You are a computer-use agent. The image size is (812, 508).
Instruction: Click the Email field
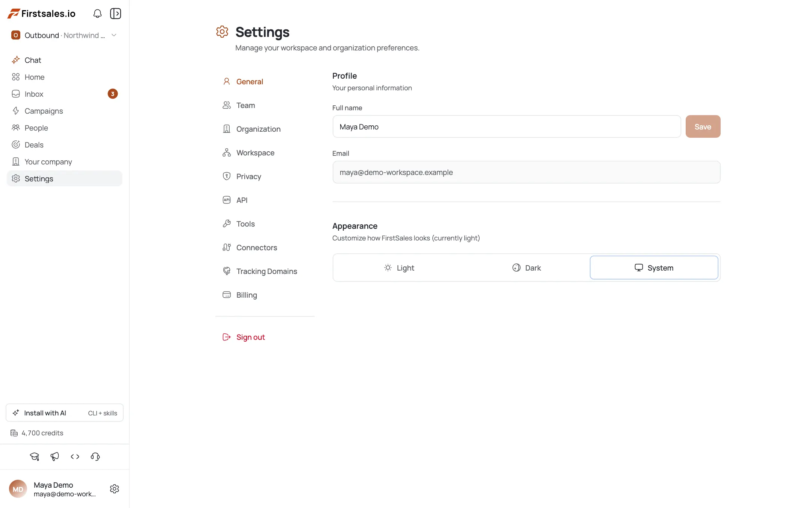pos(526,172)
